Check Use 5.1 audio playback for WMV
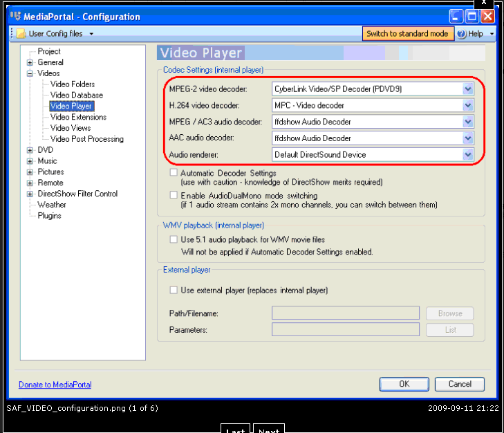This screenshot has width=504, height=433. coord(174,239)
